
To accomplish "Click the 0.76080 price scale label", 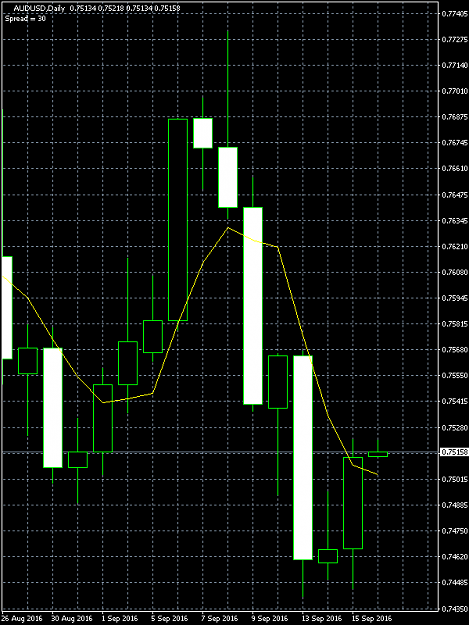I will pyautogui.click(x=455, y=272).
